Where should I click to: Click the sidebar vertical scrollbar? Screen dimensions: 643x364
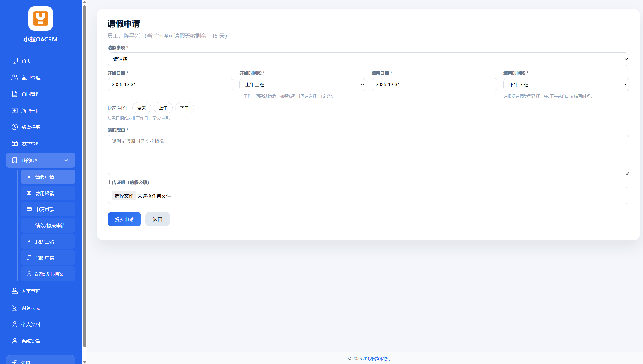(x=85, y=175)
